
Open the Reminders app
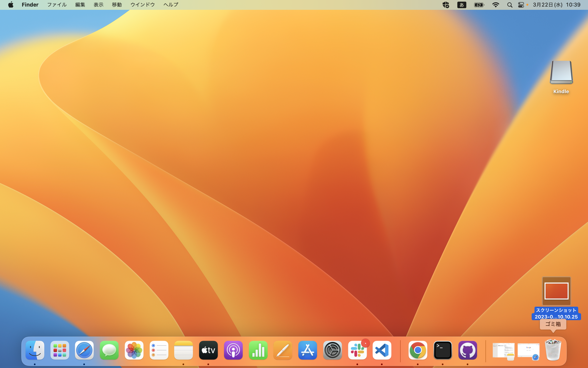point(159,350)
